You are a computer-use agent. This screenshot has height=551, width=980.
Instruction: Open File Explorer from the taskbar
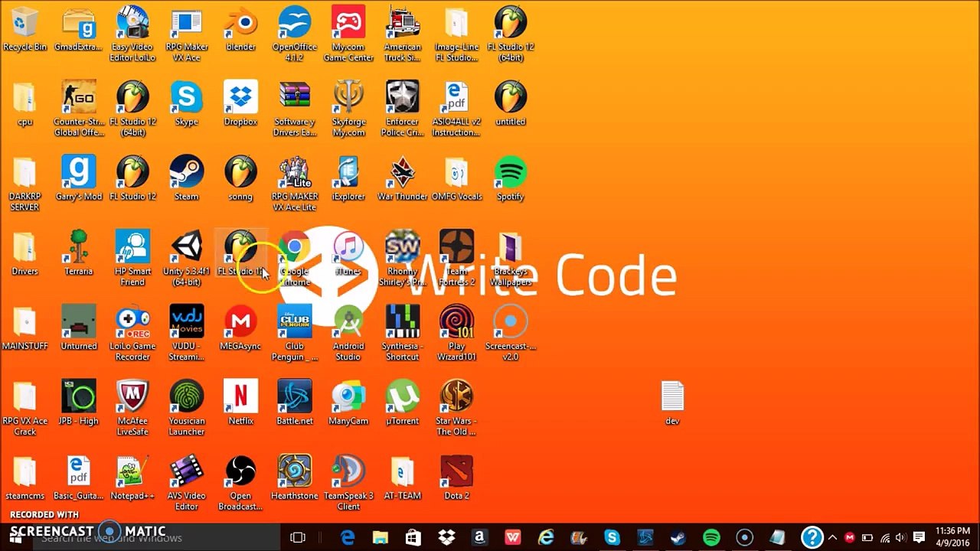[x=381, y=537]
